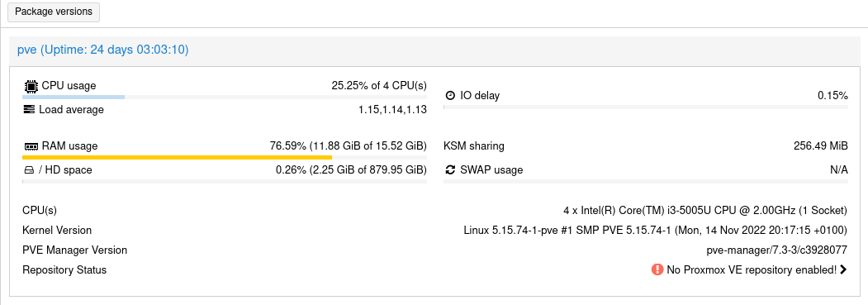Click the SWAP usage refresh icon

[x=450, y=170]
